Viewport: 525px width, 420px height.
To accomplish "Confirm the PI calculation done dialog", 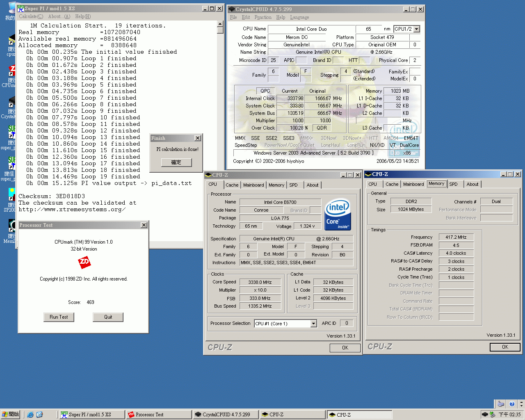I will [x=176, y=162].
